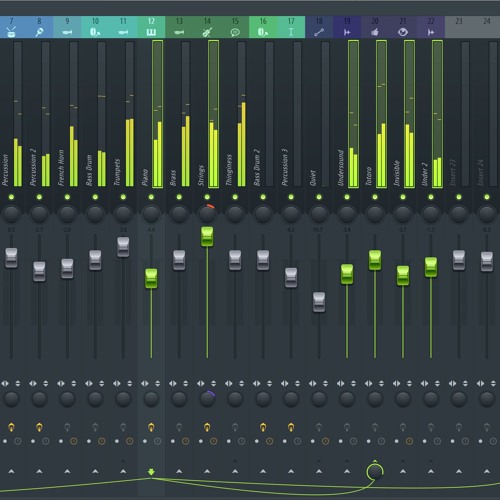Click the Bass Drum track 10 header icon
500x500 pixels.
[x=95, y=32]
